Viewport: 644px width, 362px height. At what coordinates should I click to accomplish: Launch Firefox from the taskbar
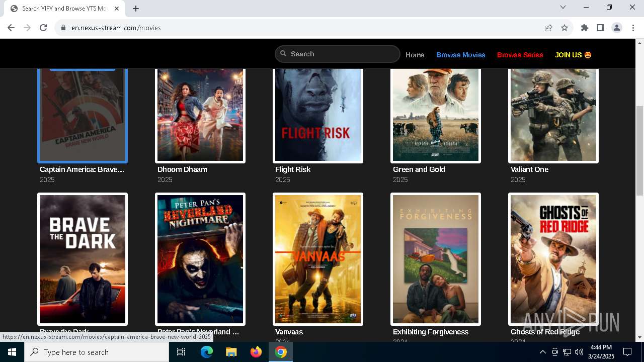coord(256,352)
